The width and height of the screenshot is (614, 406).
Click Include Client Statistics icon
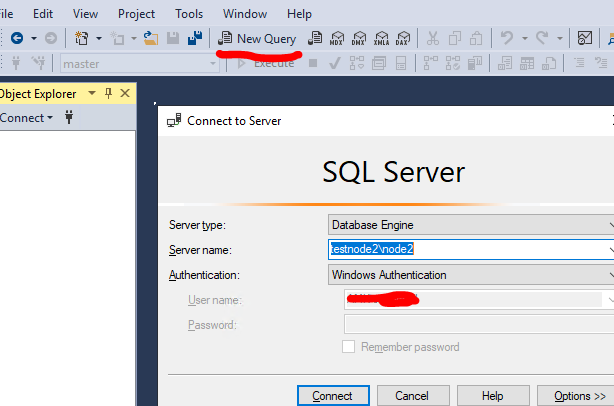[475, 63]
